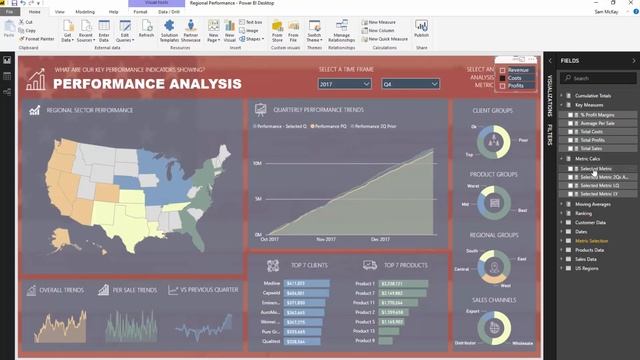Click the Sam McKay account name
Screen dimensions: 640x360
[x=606, y=12]
